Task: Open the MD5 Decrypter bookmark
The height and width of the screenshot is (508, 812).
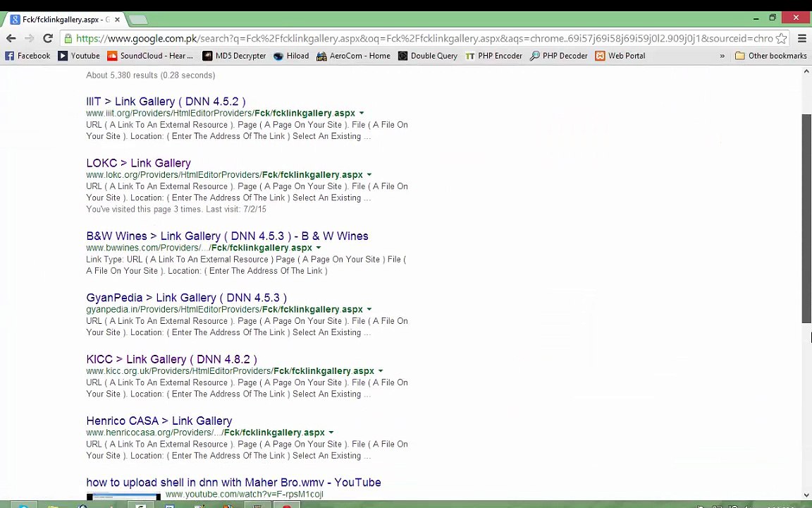Action: click(x=234, y=56)
